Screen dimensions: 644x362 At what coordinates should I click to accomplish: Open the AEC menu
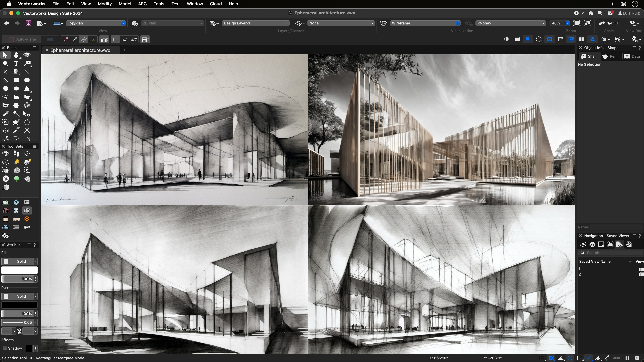pos(142,4)
